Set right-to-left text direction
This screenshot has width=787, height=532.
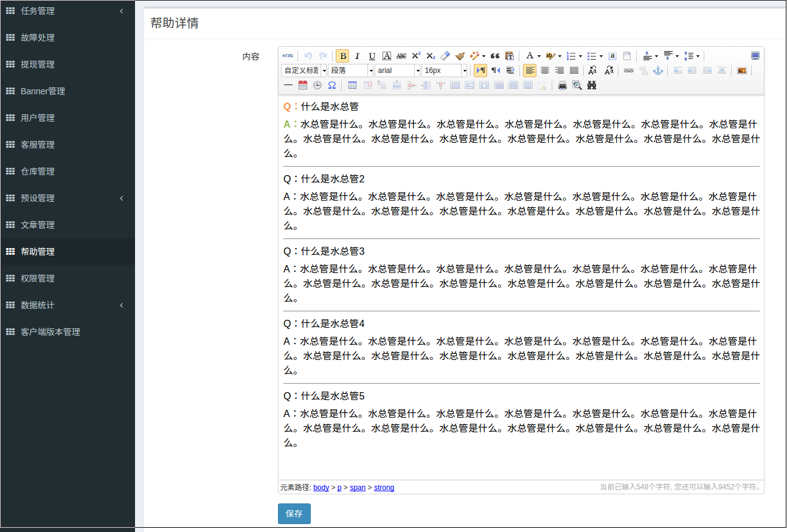coord(496,71)
